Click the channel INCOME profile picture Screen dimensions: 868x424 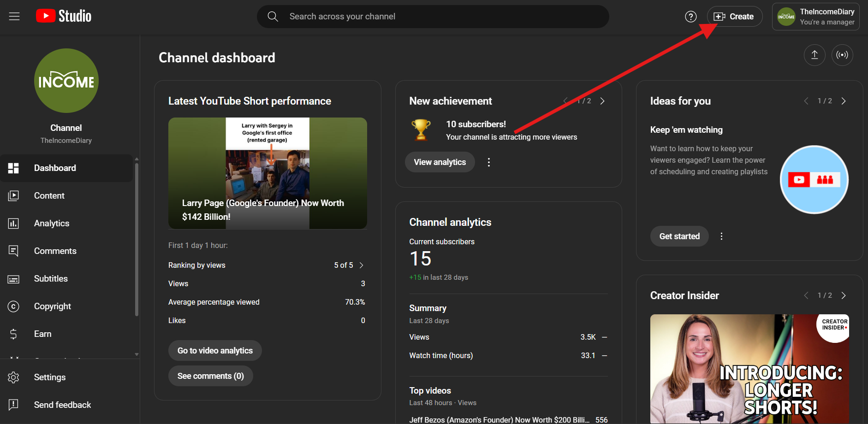(66, 81)
